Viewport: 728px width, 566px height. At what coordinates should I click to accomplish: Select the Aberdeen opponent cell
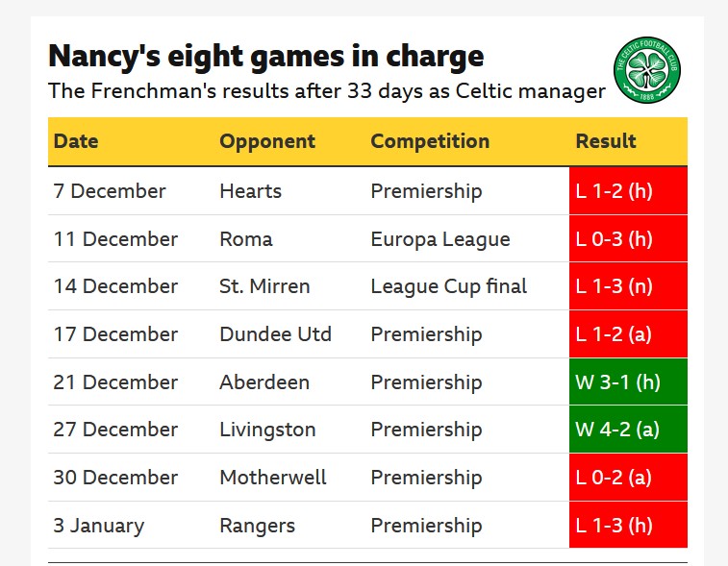coord(264,381)
